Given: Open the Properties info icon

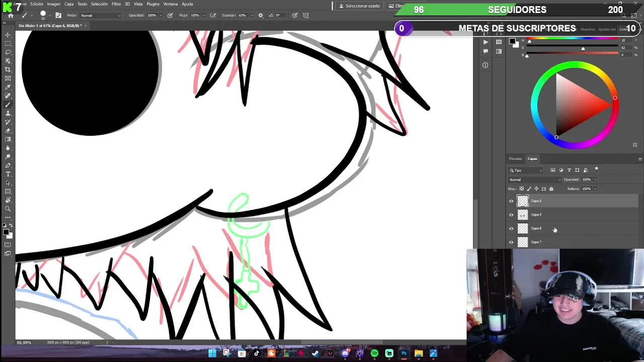Looking at the screenshot, I should [485, 65].
